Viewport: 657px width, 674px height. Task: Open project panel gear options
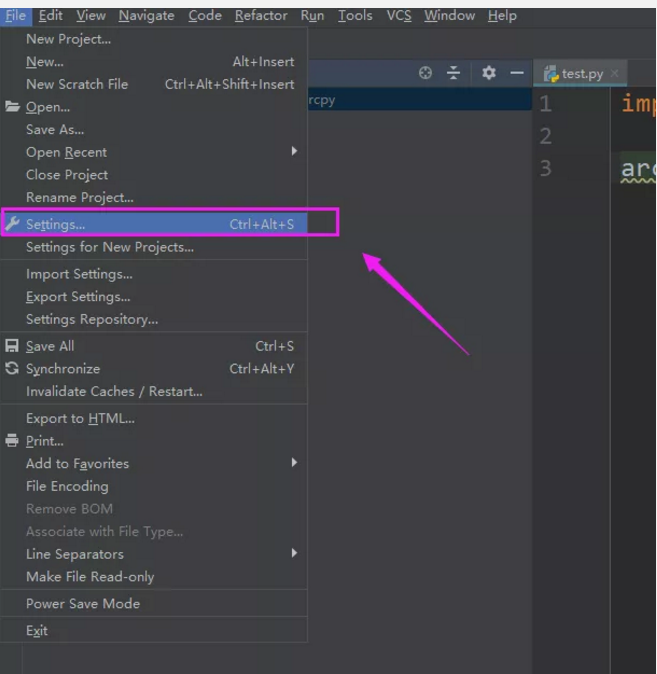click(489, 73)
